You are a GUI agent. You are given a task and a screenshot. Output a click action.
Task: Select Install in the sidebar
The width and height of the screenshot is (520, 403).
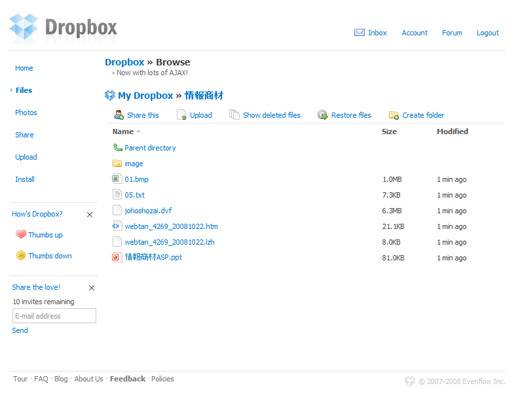click(25, 179)
